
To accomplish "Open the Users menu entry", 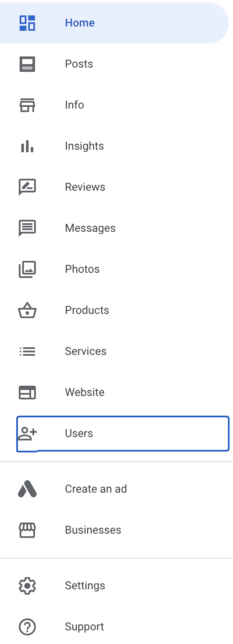I will coord(123,434).
